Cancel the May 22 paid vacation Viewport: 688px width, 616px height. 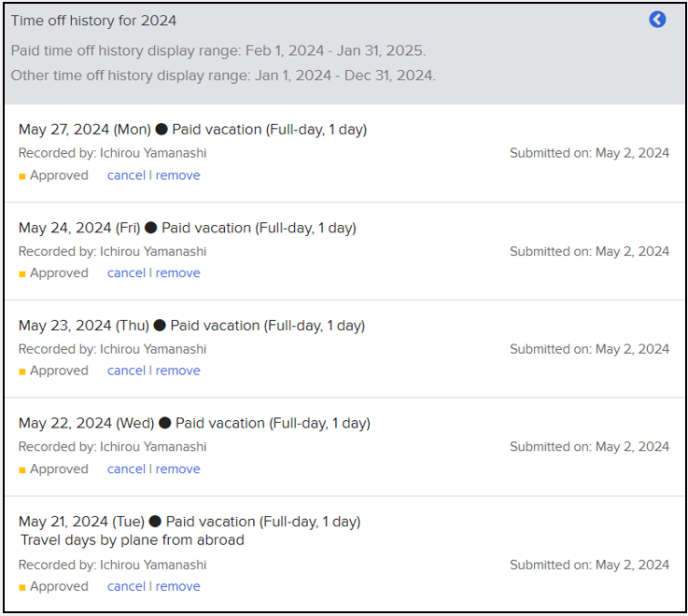(126, 469)
